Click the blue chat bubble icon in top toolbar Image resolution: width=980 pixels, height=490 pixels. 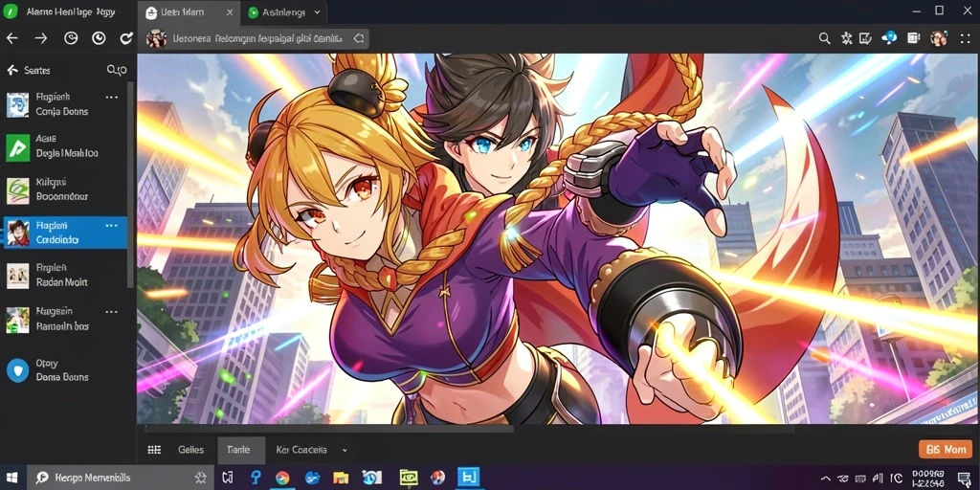click(x=889, y=38)
